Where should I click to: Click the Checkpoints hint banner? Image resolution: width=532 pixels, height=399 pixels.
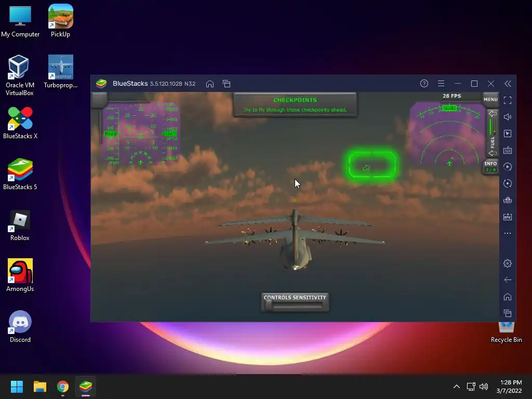pos(295,105)
